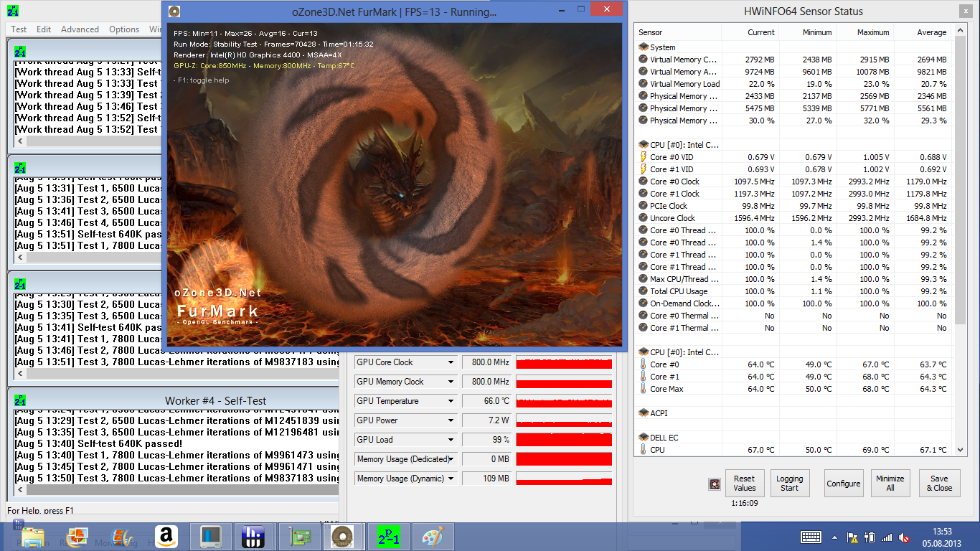Open the Memory Usage (Dedicated) dropdown

[451, 459]
